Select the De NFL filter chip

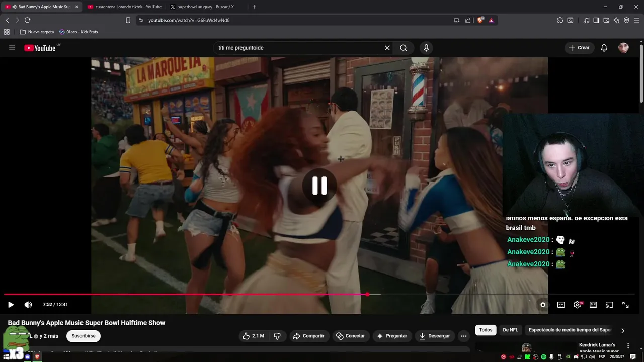click(x=510, y=330)
